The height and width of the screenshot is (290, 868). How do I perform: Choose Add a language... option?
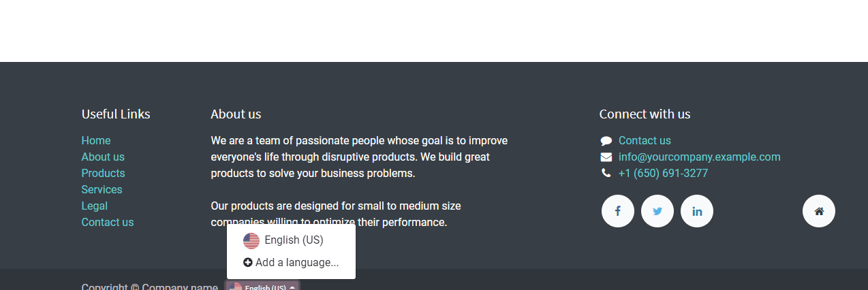[x=291, y=262]
